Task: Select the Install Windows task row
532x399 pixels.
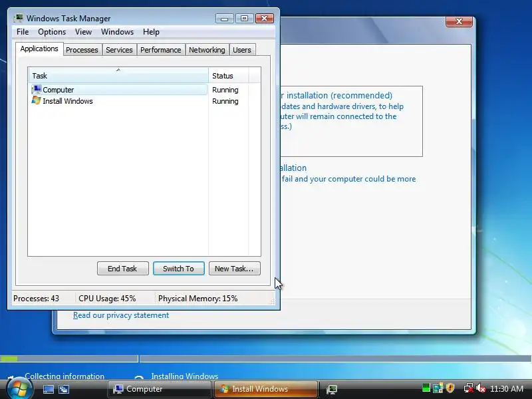Action: [118, 101]
